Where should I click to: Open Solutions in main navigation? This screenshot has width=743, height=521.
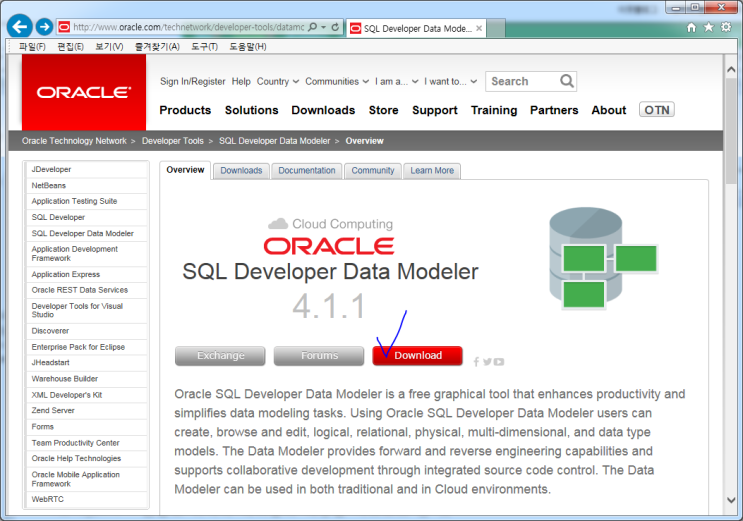(x=252, y=110)
